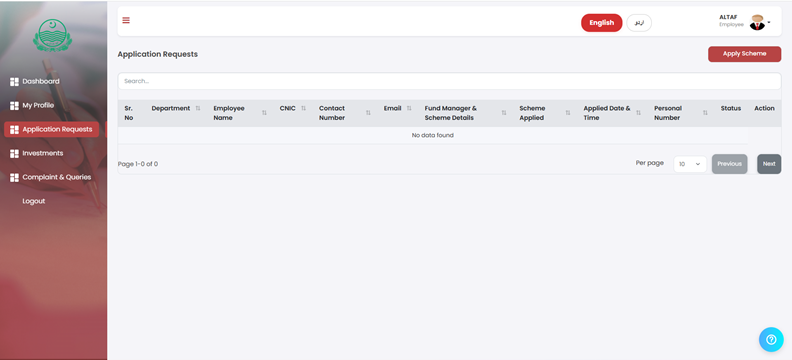Sort by Contact Number column arrows
Viewport: 792px width, 360px height.
(368, 113)
